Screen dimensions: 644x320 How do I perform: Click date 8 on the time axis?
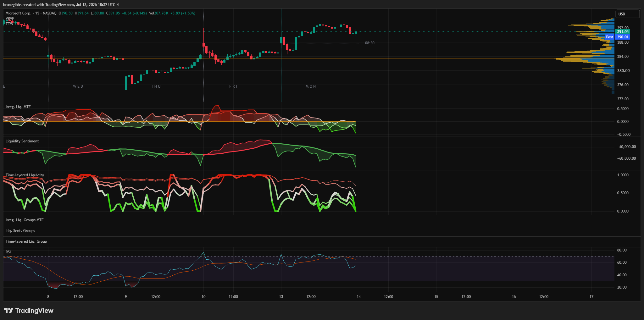click(48, 297)
